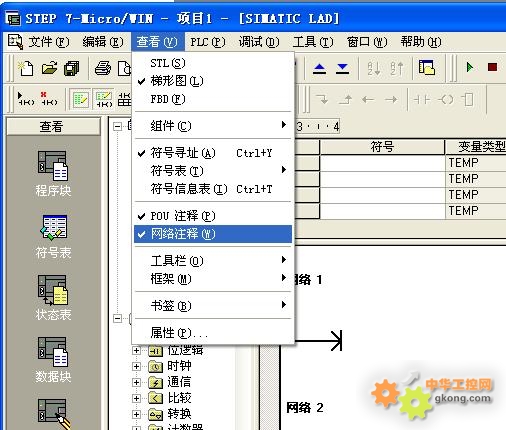506x430 pixels.
Task: Click the 查看 navigation bar header button
Action: click(x=53, y=127)
